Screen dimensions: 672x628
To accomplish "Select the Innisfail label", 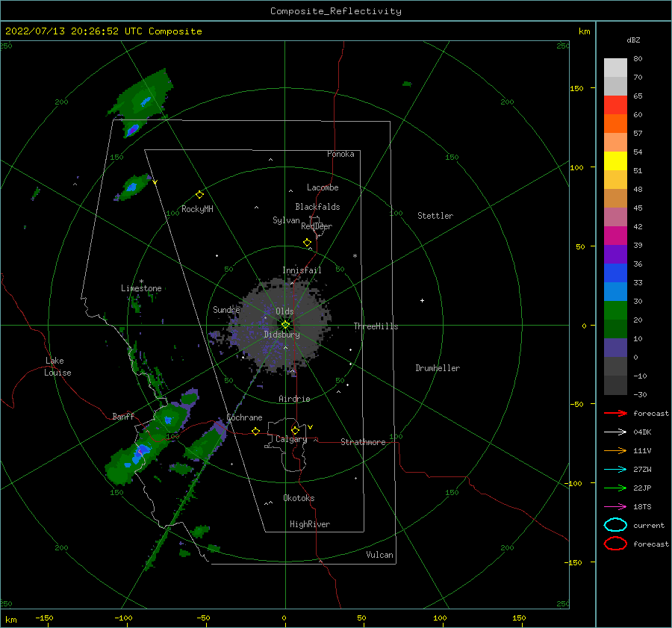I will 302,270.
